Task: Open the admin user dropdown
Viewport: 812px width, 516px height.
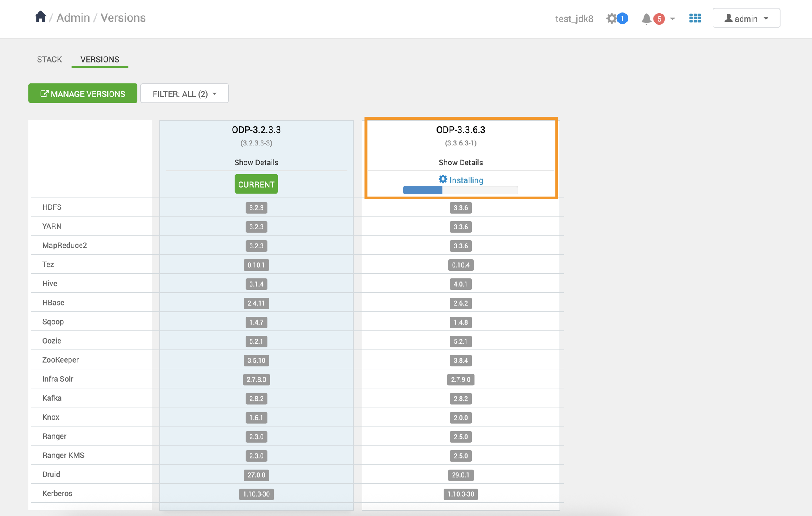Action: coord(746,18)
